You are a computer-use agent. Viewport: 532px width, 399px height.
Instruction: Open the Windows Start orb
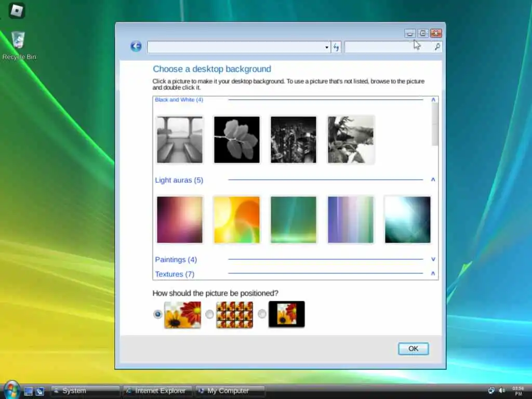pos(11,390)
